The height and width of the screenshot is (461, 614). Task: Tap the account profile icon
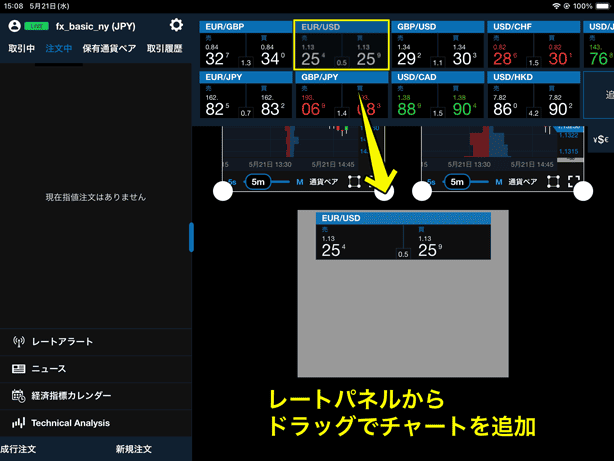14,26
